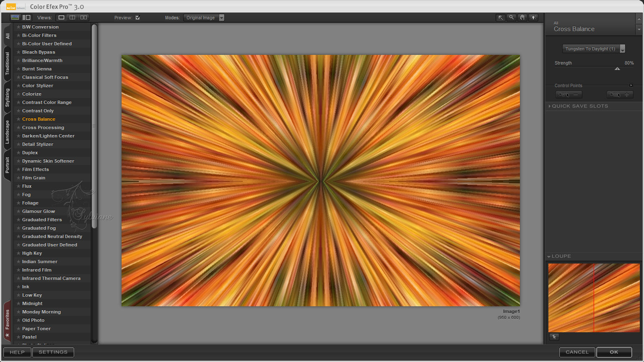The width and height of the screenshot is (644, 362).
Task: Adjust the Strength slider handle
Action: (617, 69)
